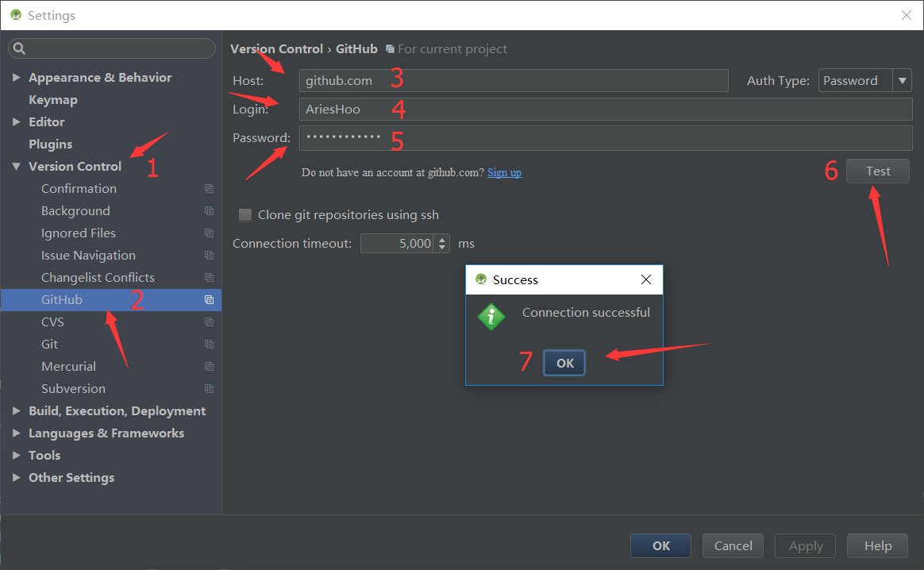
Task: Open Issue Navigation settings page
Action: 88,256
